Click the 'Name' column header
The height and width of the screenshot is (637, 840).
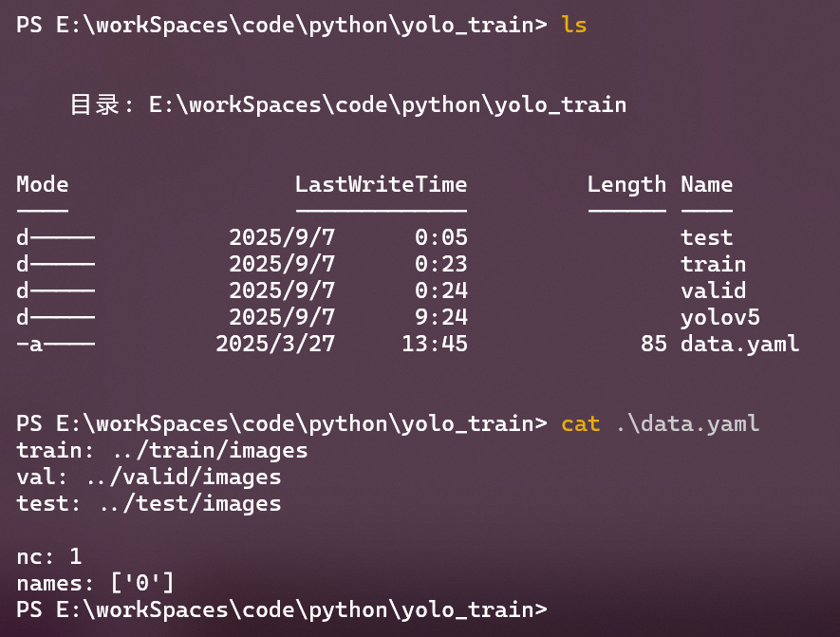coord(706,184)
